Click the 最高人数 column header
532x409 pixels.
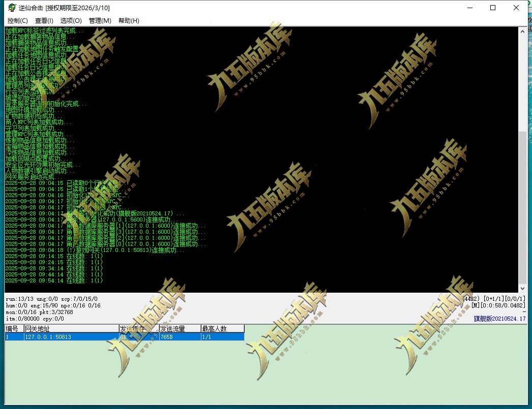[223, 329]
